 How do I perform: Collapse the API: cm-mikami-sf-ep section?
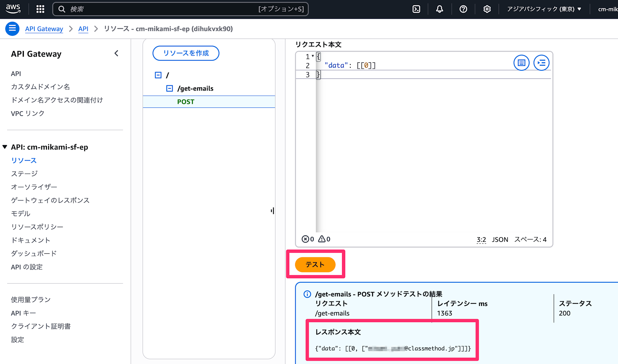tap(5, 147)
